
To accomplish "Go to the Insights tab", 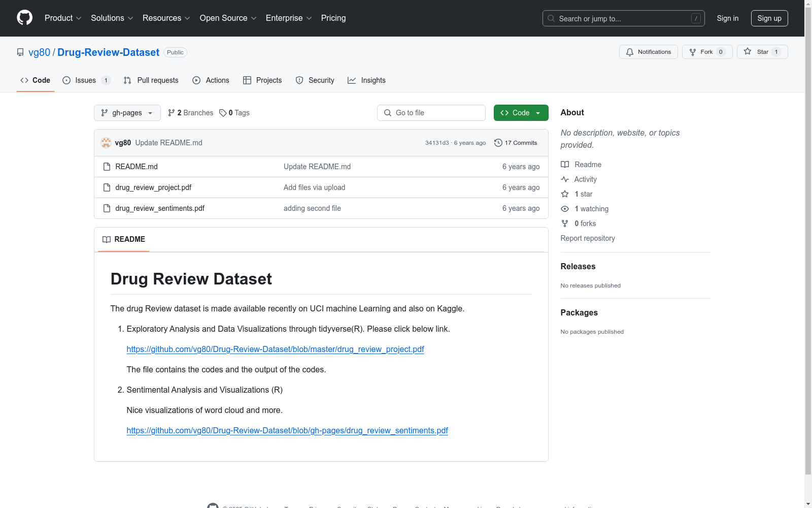I will point(367,80).
